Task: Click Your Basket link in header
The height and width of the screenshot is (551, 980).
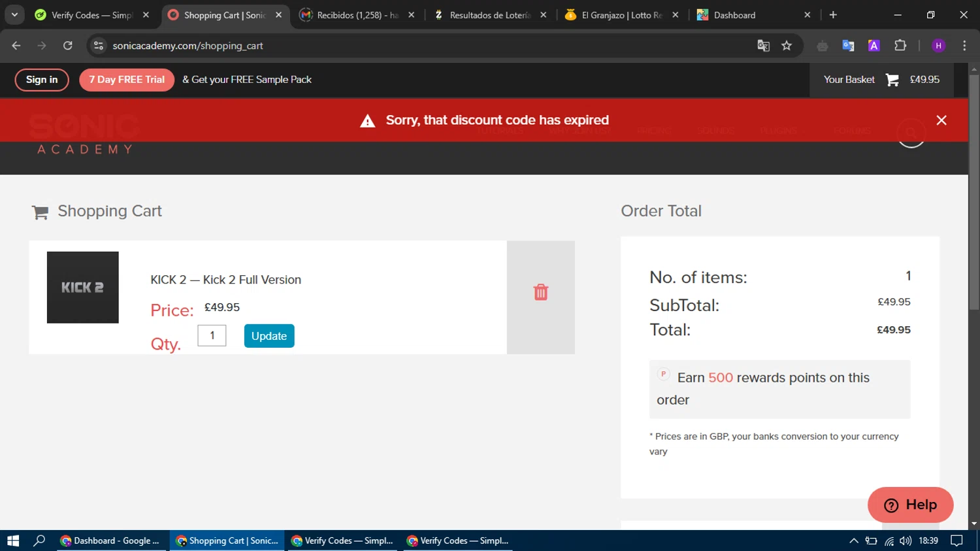Action: coord(849,80)
